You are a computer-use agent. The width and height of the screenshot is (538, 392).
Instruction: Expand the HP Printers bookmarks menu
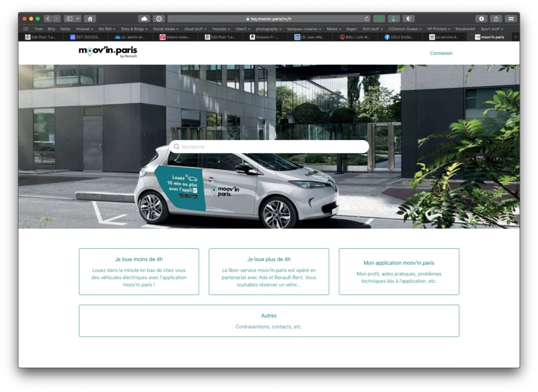(437, 28)
